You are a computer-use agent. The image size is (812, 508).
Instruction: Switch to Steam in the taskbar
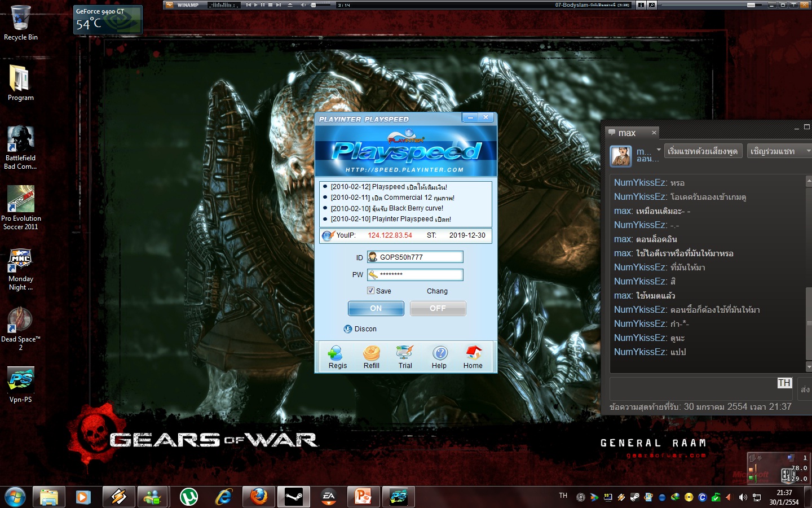click(x=294, y=497)
